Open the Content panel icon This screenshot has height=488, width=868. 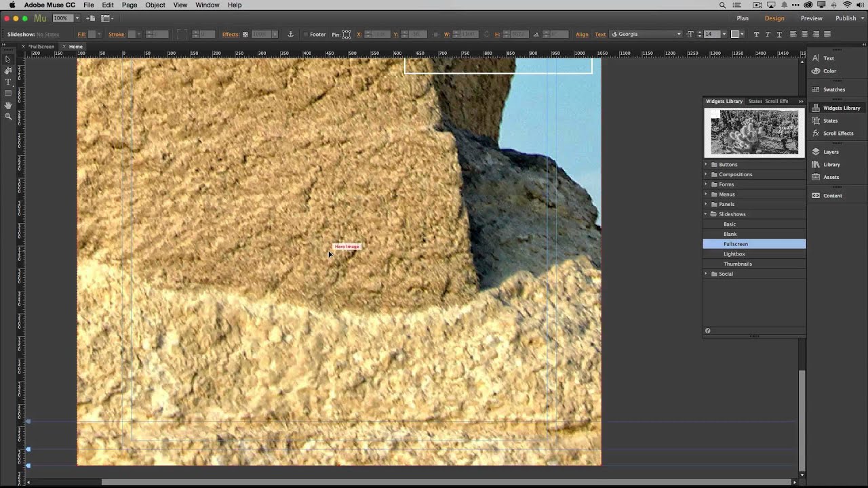click(x=816, y=195)
